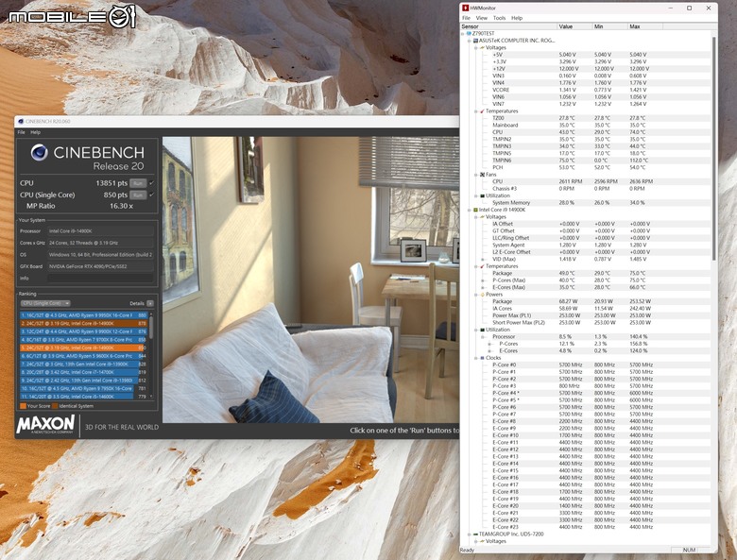Image resolution: width=737 pixels, height=560 pixels.
Task: Click the HWMonitor app icon in title bar
Action: point(465,8)
